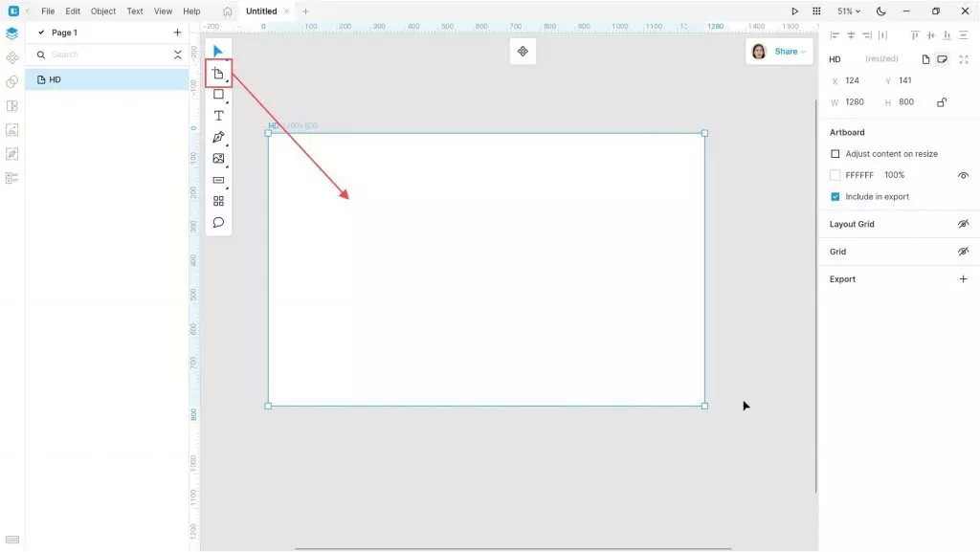Close the Untitled tab
This screenshot has width=980, height=552.
pos(286,11)
